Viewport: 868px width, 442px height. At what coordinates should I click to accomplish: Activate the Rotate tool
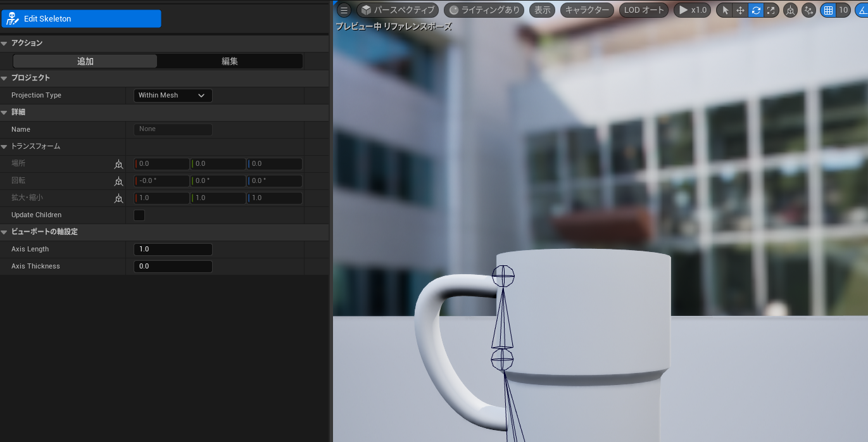coord(757,10)
